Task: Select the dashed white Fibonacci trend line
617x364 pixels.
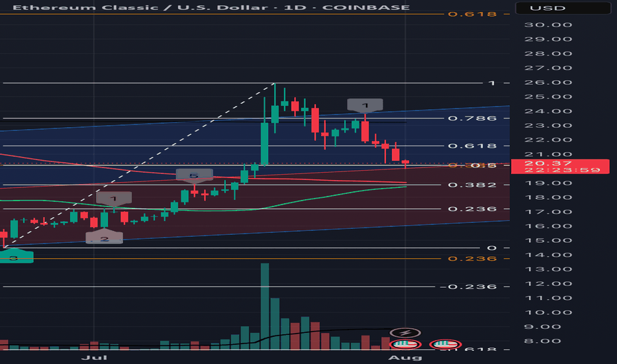Action: coord(139,165)
